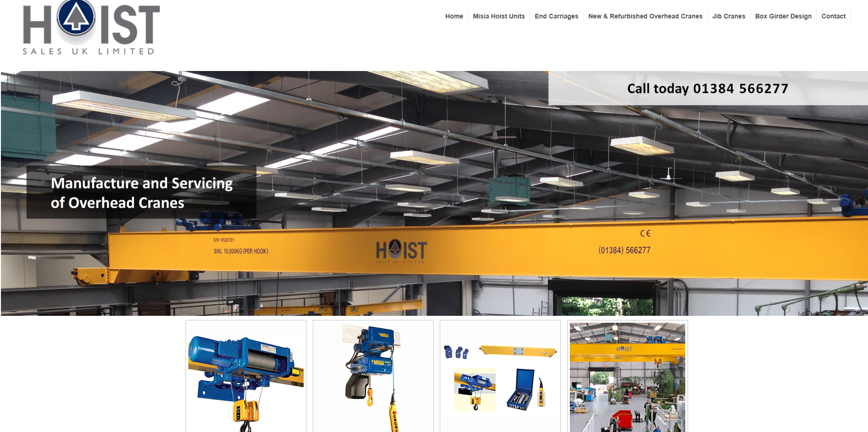Click the yellow end carriage beam in the thumbnail

pyautogui.click(x=518, y=351)
